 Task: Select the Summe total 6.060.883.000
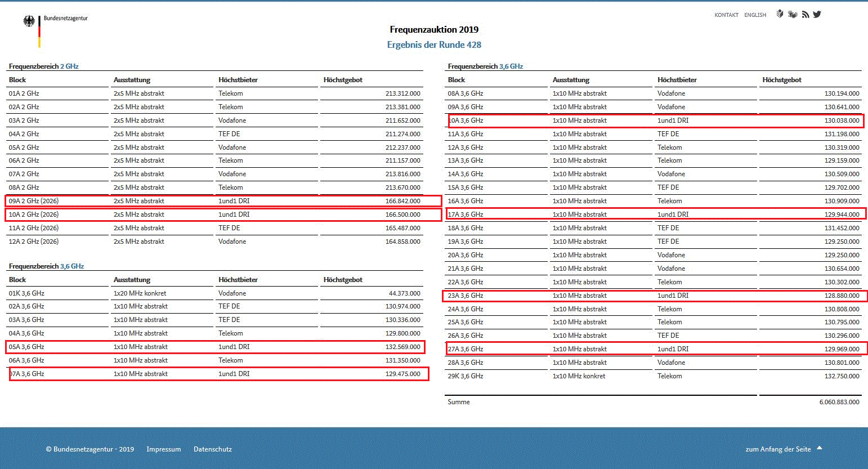839,402
